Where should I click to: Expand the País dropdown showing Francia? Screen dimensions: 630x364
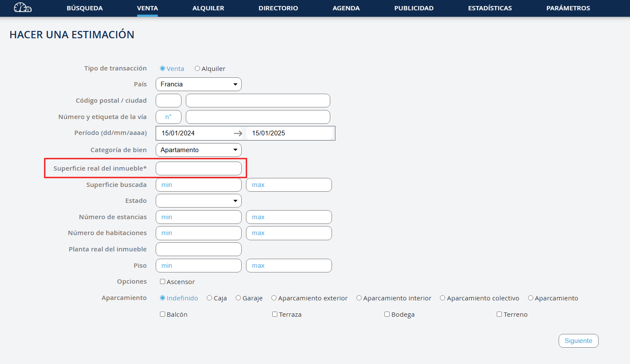[x=198, y=84]
